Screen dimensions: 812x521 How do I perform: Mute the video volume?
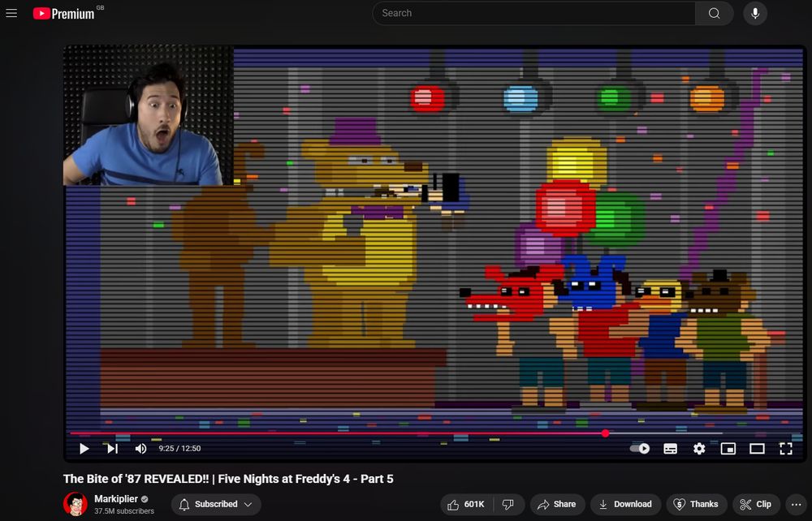point(140,449)
